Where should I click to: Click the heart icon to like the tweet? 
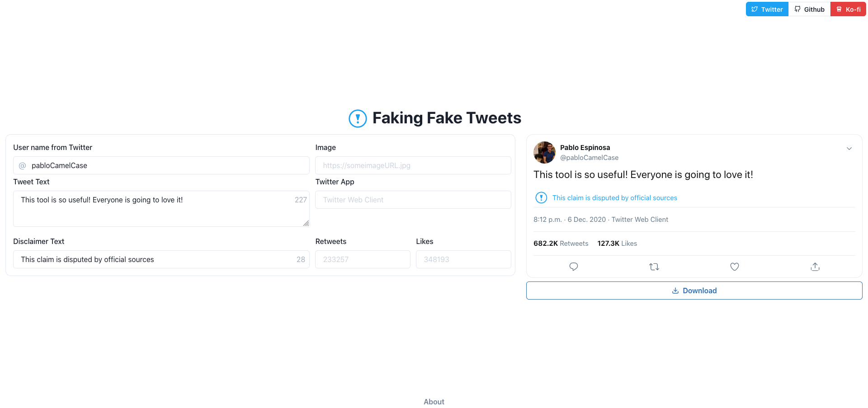click(x=734, y=267)
